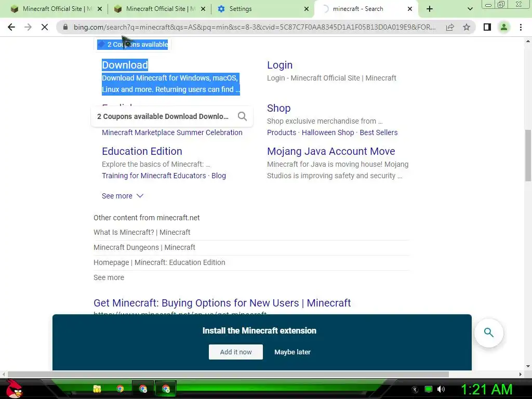Image resolution: width=532 pixels, height=399 pixels.
Task: Go back using the browser back arrow
Action: tap(11, 27)
